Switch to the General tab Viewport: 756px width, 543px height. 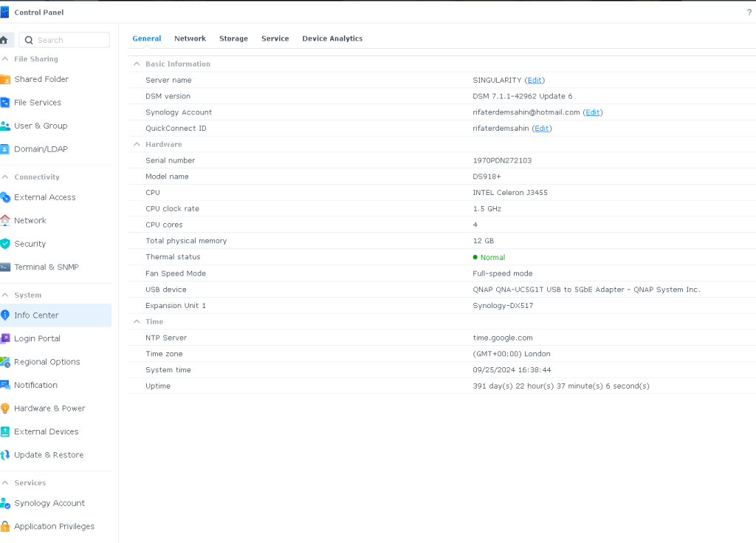tap(147, 38)
